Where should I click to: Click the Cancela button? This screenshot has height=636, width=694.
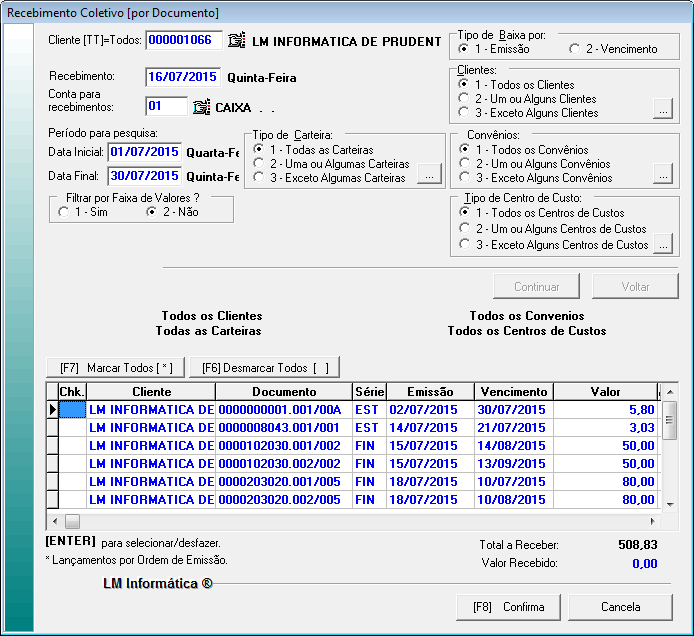620,607
